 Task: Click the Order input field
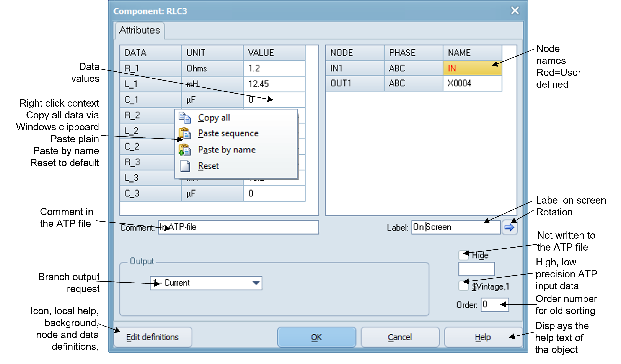tap(494, 305)
